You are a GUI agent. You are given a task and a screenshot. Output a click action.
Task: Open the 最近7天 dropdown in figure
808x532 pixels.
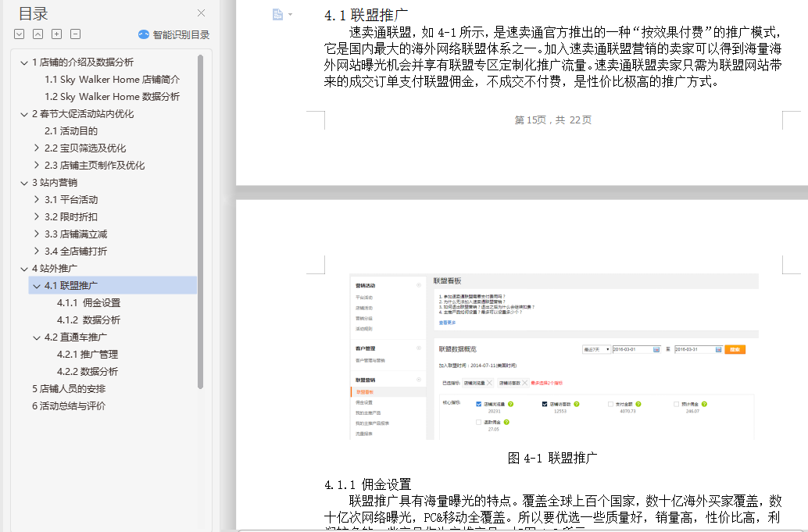coord(596,350)
